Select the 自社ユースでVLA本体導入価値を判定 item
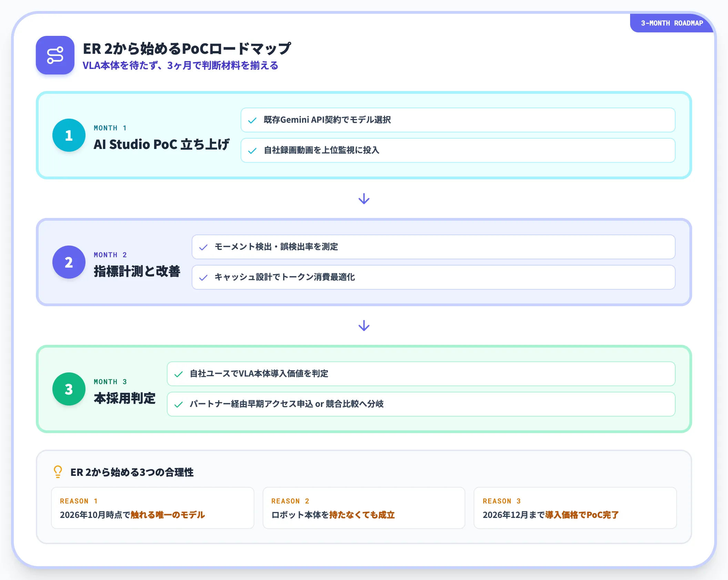Image resolution: width=728 pixels, height=580 pixels. point(421,374)
